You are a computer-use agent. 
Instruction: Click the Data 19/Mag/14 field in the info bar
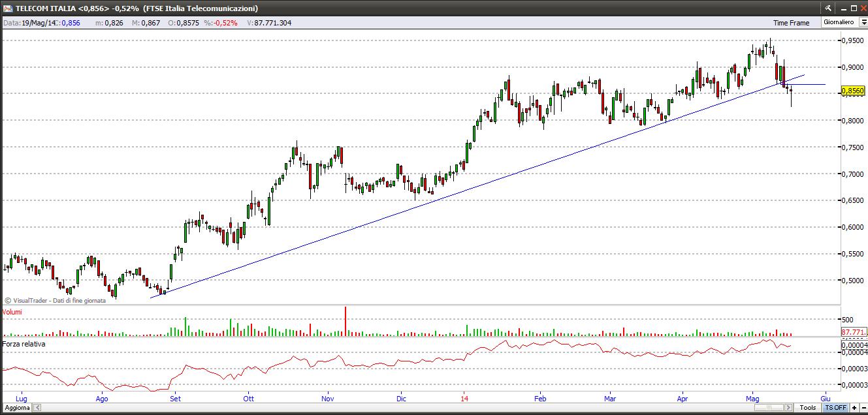[x=31, y=23]
